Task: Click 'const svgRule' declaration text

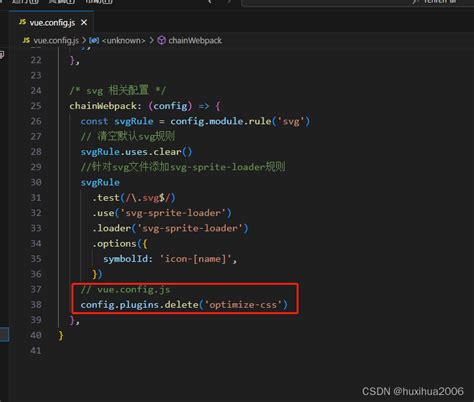Action: [x=117, y=121]
